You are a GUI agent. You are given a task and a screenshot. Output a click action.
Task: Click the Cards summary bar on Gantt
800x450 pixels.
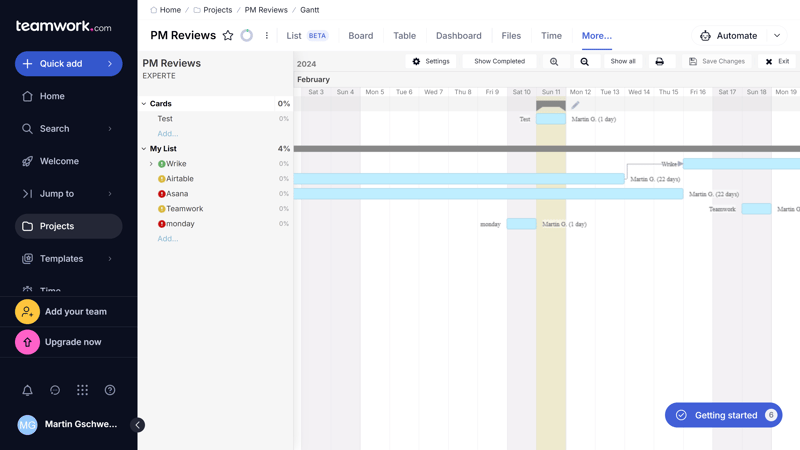tap(551, 105)
